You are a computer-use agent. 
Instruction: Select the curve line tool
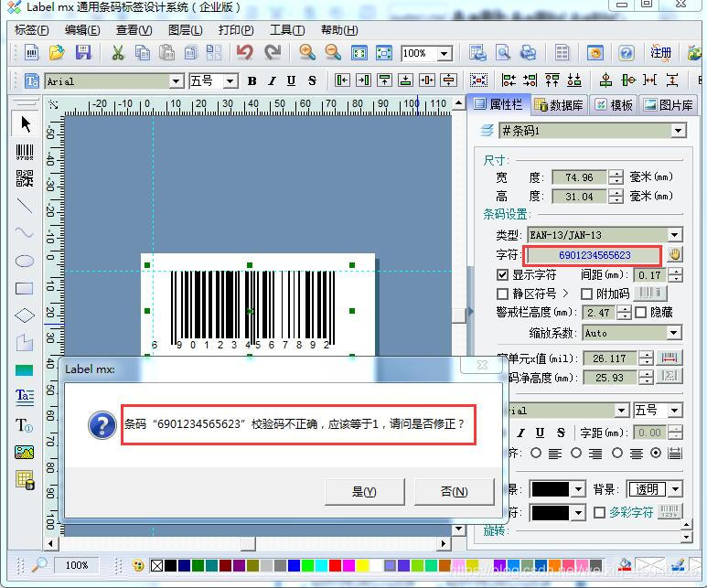click(25, 232)
